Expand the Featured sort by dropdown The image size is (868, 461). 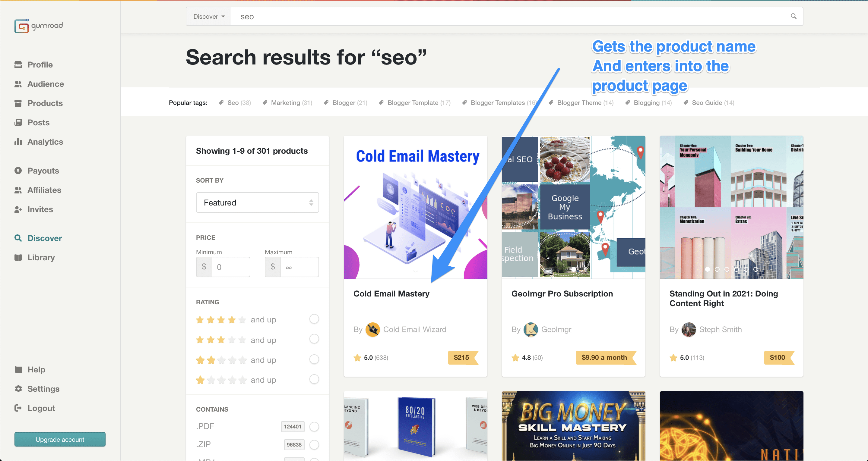click(258, 203)
